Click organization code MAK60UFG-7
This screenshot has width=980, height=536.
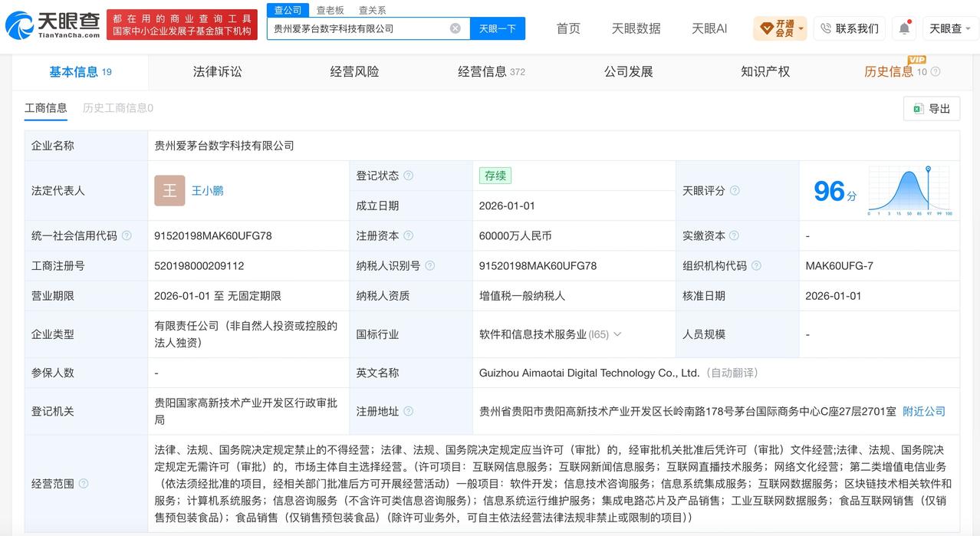pos(839,265)
